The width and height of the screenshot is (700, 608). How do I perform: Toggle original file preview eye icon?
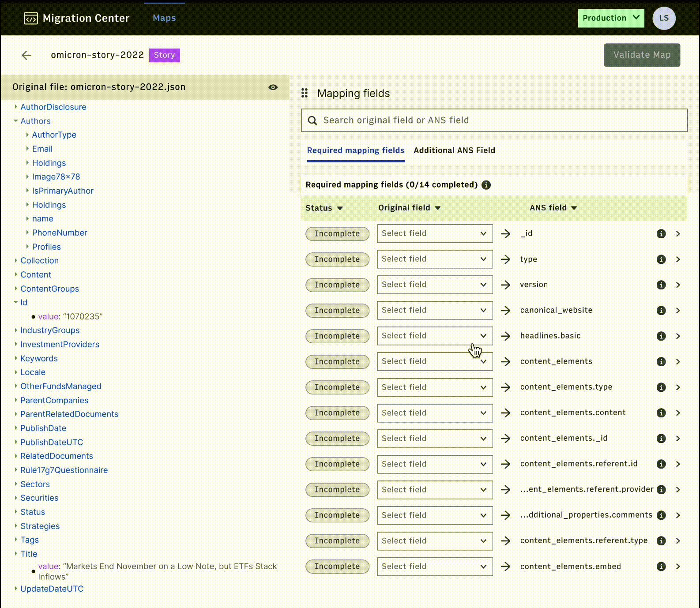[273, 87]
